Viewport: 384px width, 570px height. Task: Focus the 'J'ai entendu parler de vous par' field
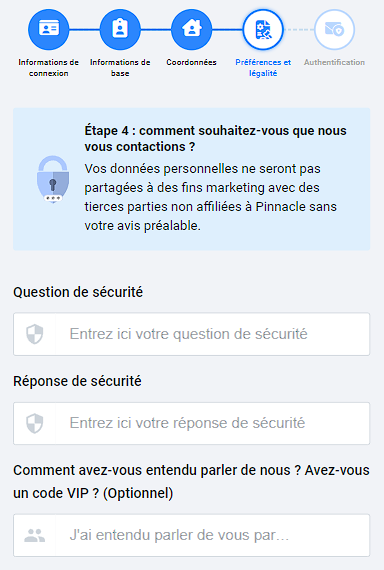pos(192,535)
